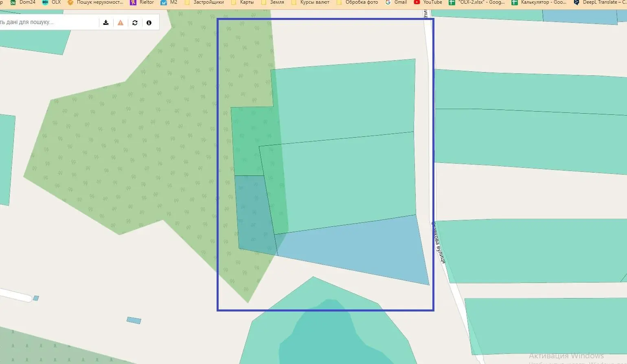Screen dimensions: 627x364
Task: Click the refresh arrows icon
Action: [x=135, y=23]
